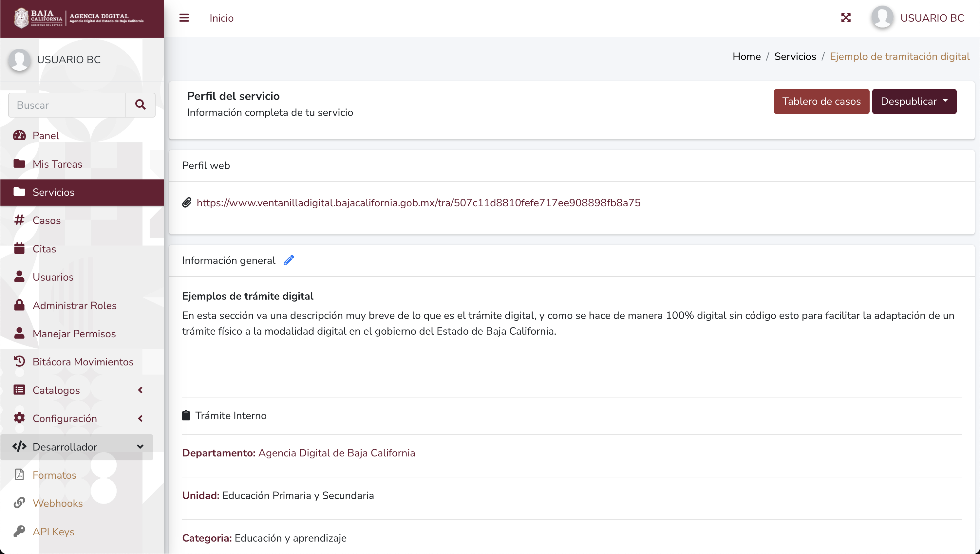Click the hamburger menu toggle icon
The width and height of the screenshot is (980, 554).
tap(184, 18)
